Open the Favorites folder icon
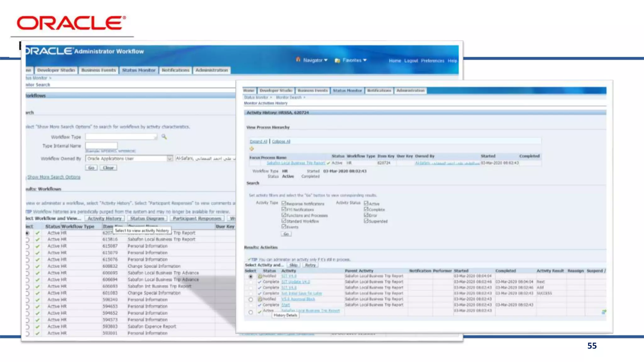 pos(337,60)
